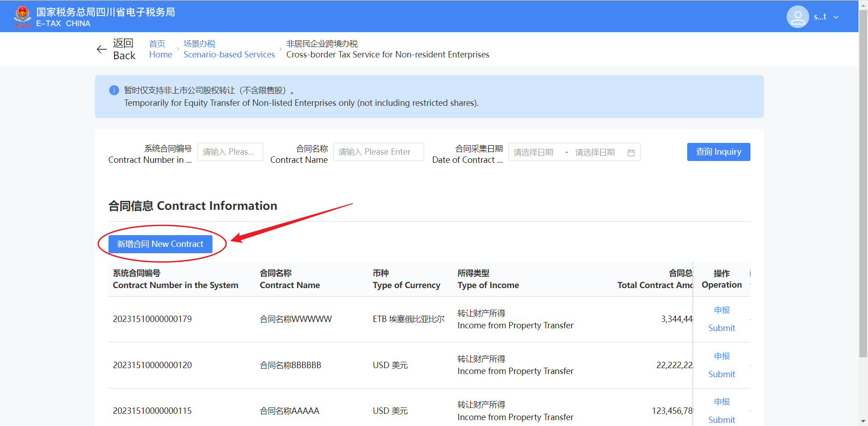This screenshot has height=426, width=868.
Task: Click the New Contract button
Action: pyautogui.click(x=160, y=244)
